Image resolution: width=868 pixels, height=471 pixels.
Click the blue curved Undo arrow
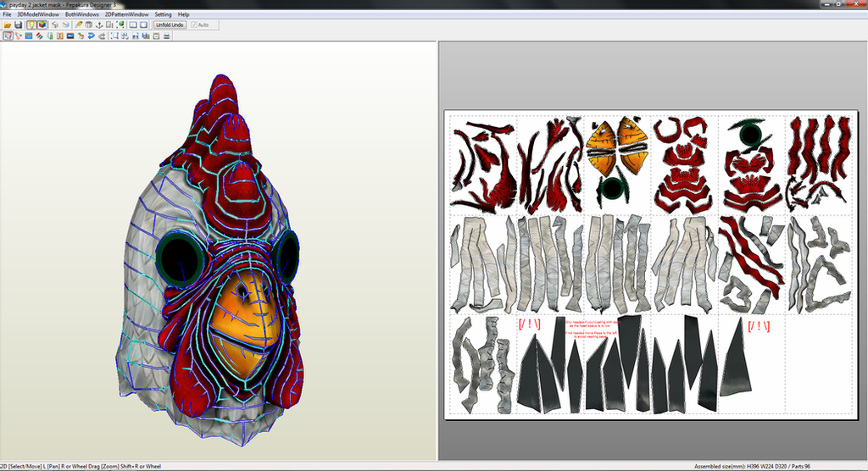click(x=92, y=36)
